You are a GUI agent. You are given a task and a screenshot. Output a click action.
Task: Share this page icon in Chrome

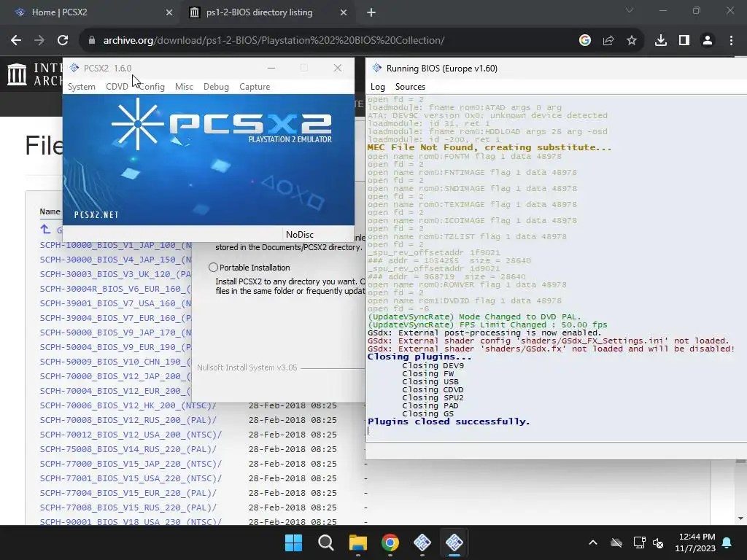[608, 41]
